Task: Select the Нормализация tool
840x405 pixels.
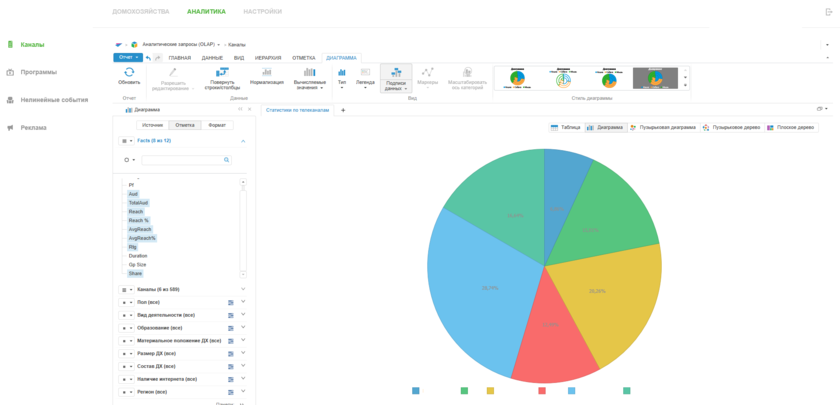Action: tap(267, 73)
